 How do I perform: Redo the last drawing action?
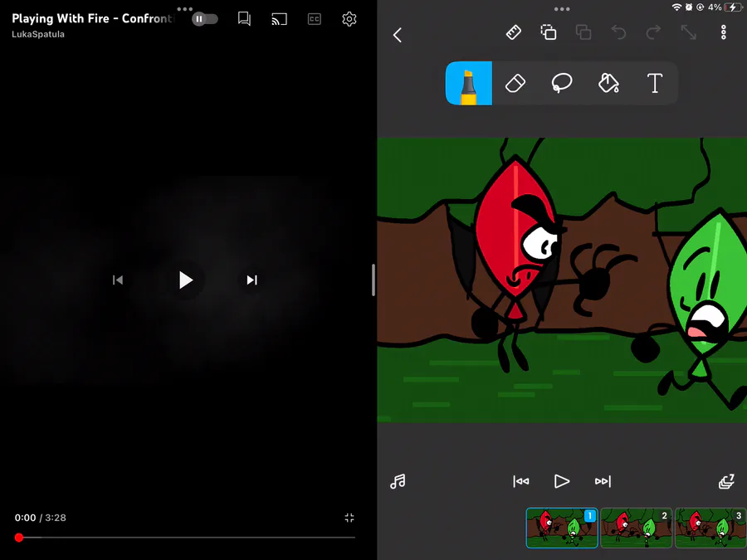[653, 32]
